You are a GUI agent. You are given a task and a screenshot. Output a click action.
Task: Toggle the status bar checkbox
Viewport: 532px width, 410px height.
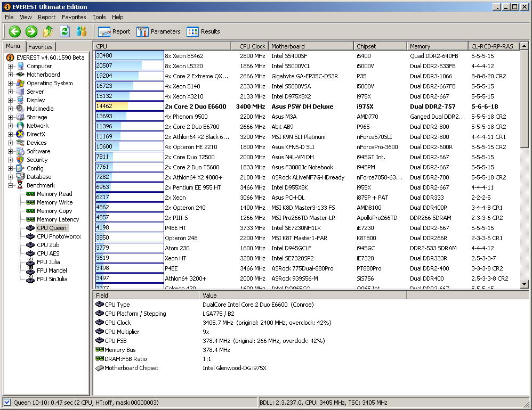(7, 403)
